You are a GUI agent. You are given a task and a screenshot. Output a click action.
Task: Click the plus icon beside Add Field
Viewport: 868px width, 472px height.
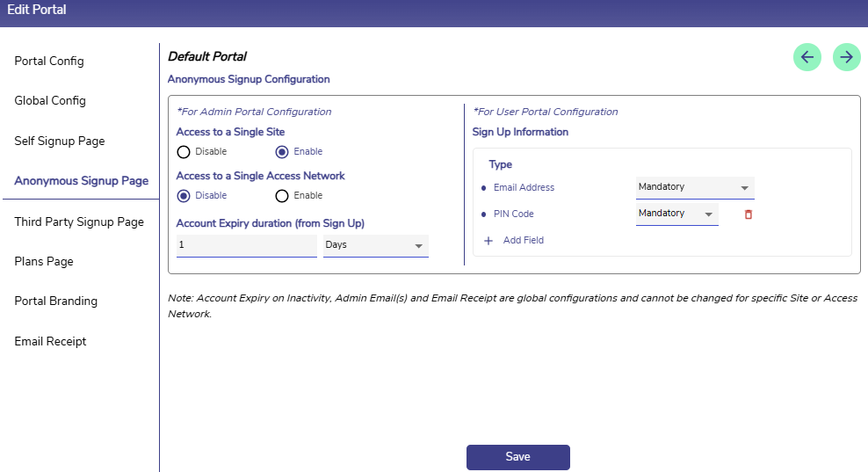pyautogui.click(x=489, y=240)
